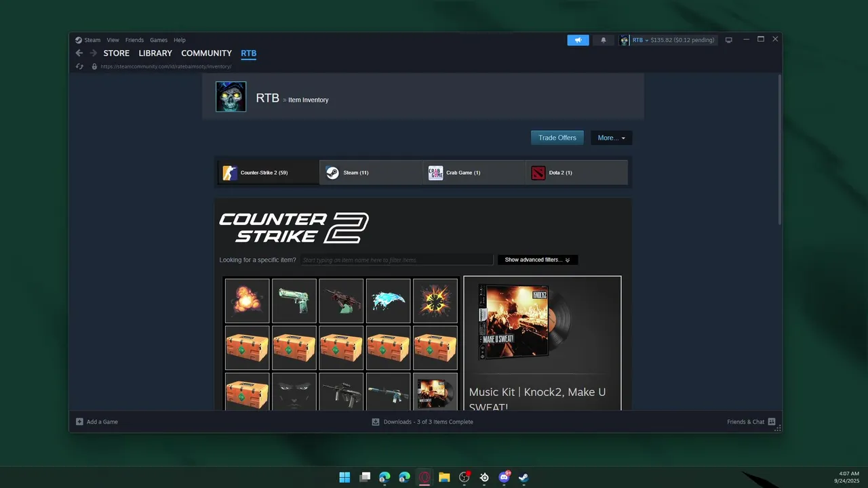Click the item name filter field
868x488 pixels.
pos(397,260)
